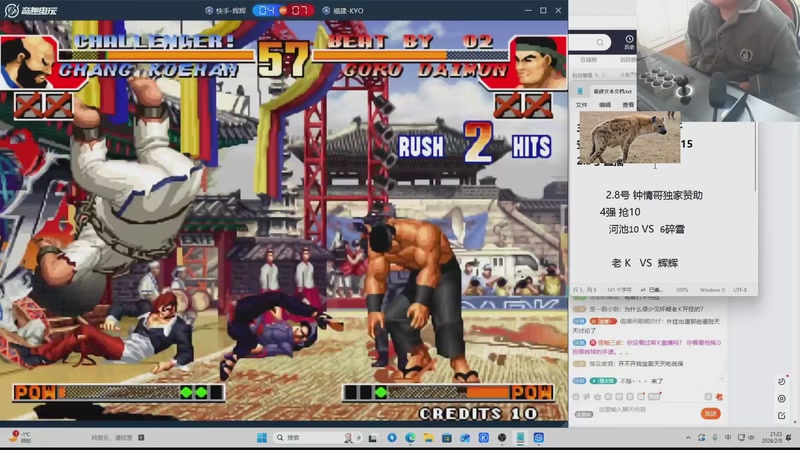Open the notification bell in system tray
The image size is (800, 450).
tap(789, 438)
